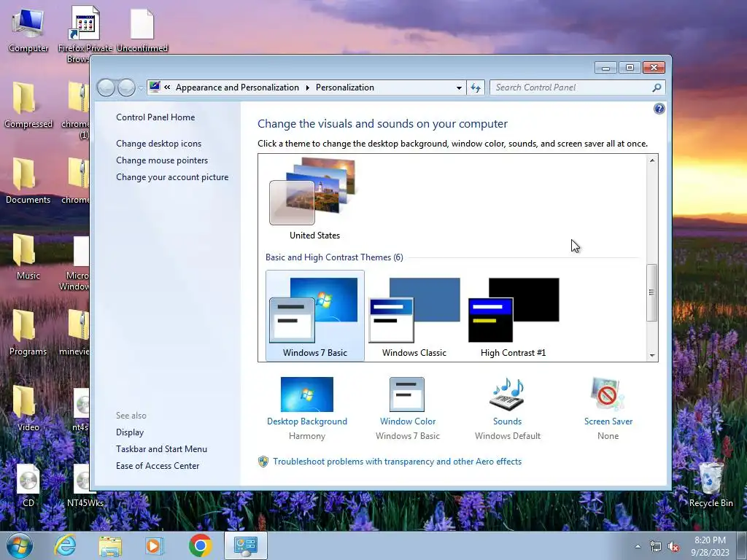747x560 pixels.
Task: Click the Windows Start orb
Action: coord(20,545)
